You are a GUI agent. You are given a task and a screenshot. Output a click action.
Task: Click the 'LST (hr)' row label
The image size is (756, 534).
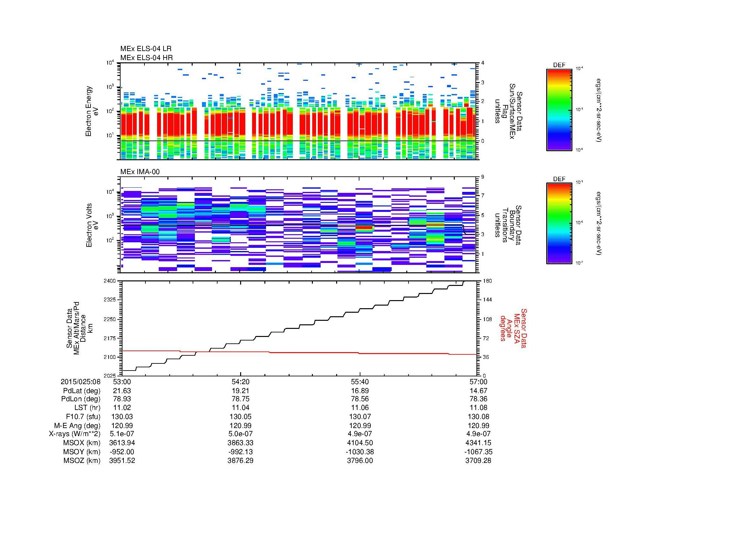[x=87, y=408]
